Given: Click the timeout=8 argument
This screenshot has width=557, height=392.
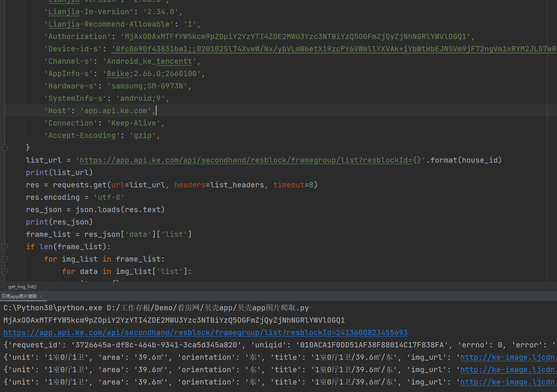Looking at the screenshot, I should point(293,185).
